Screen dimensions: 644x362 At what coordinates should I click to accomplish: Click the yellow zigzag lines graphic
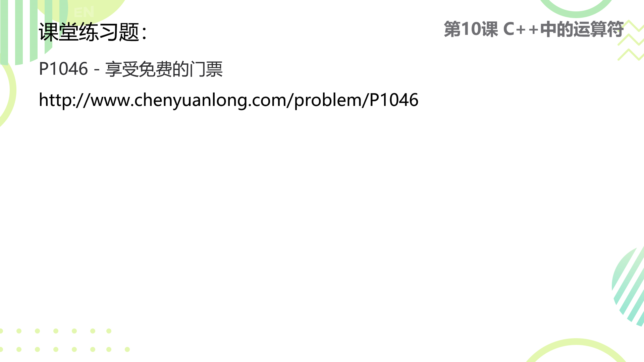tap(631, 40)
